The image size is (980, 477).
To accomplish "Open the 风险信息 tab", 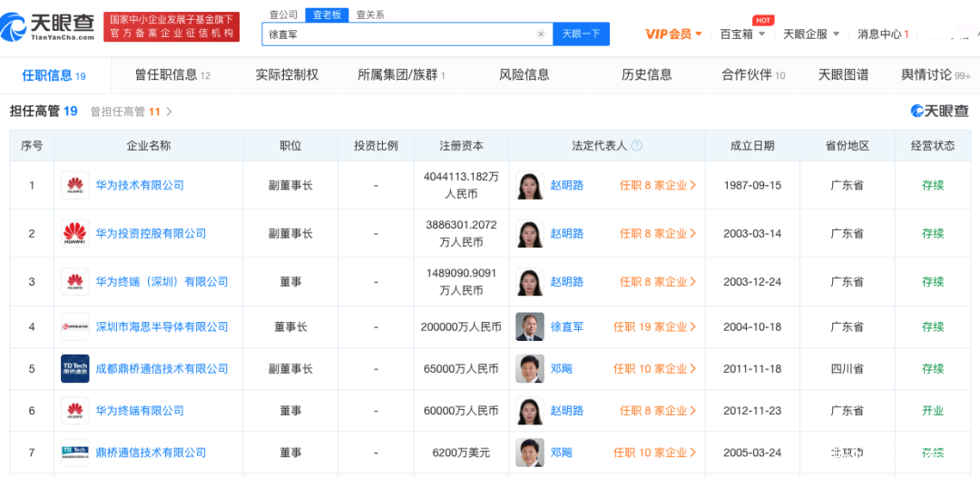I will [x=524, y=74].
